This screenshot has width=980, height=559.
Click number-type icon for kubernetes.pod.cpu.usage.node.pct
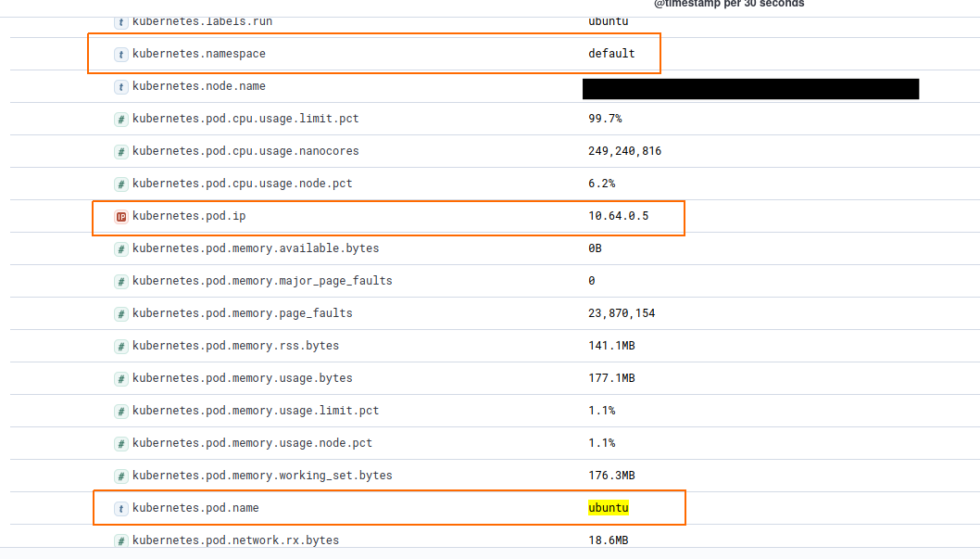(x=121, y=184)
